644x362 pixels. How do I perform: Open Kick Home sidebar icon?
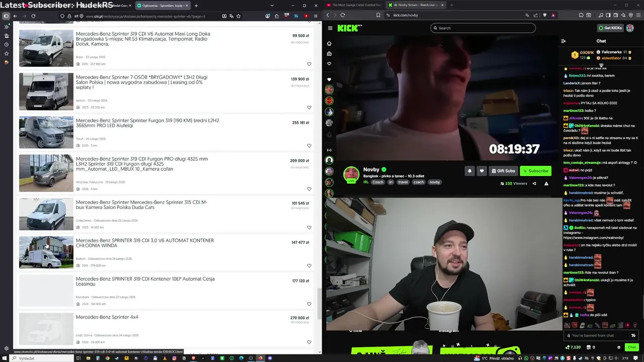tap(329, 44)
